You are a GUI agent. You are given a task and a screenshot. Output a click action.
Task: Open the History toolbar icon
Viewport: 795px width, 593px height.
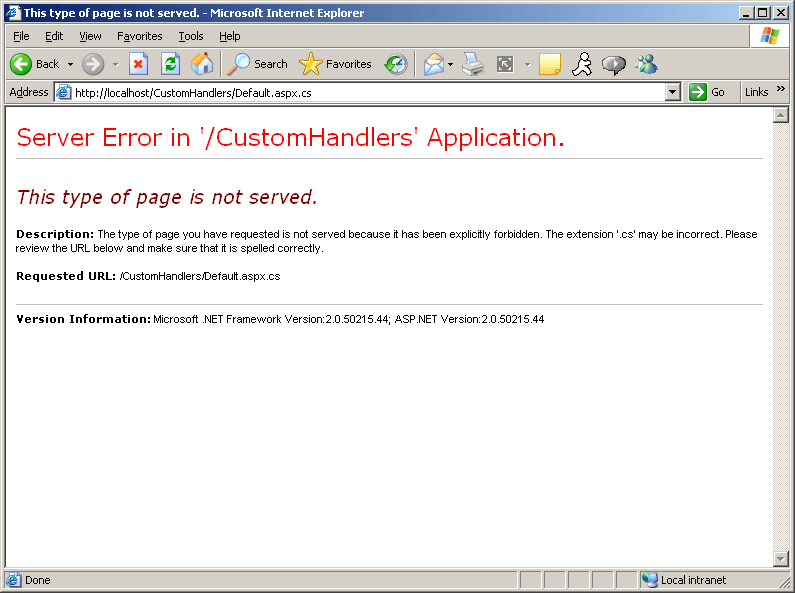click(x=396, y=64)
